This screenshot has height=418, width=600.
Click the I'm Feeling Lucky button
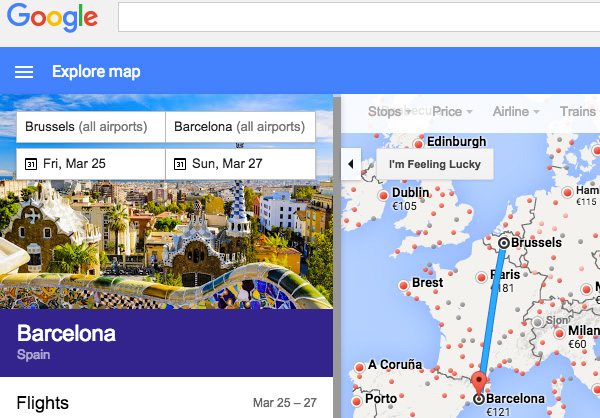tap(435, 164)
